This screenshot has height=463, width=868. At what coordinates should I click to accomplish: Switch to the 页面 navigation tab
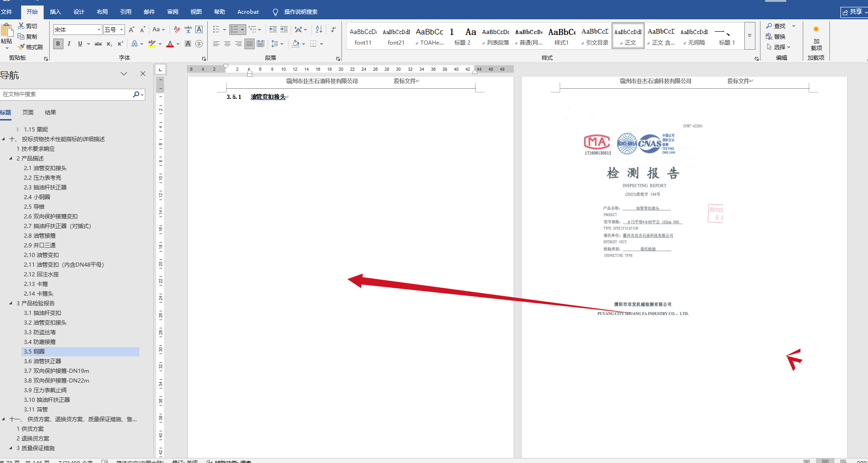click(28, 113)
